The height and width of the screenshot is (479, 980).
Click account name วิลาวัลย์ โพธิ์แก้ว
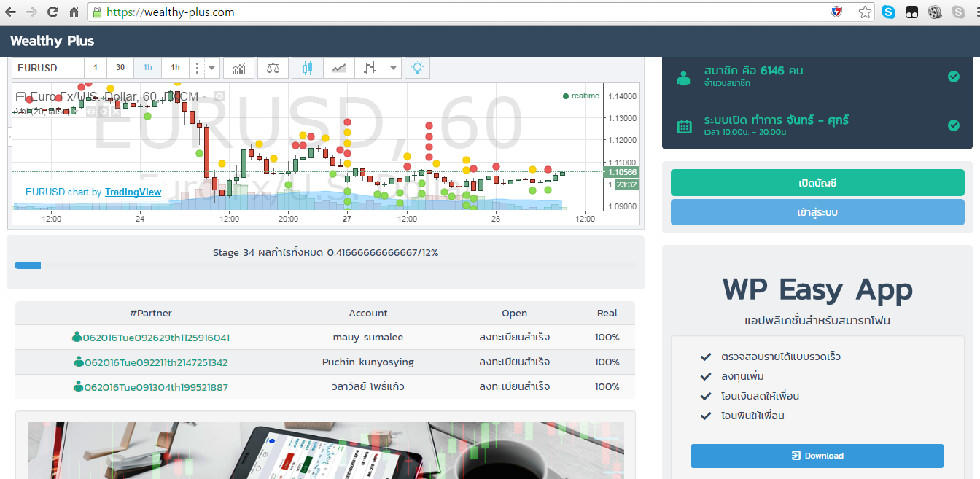[x=368, y=386]
